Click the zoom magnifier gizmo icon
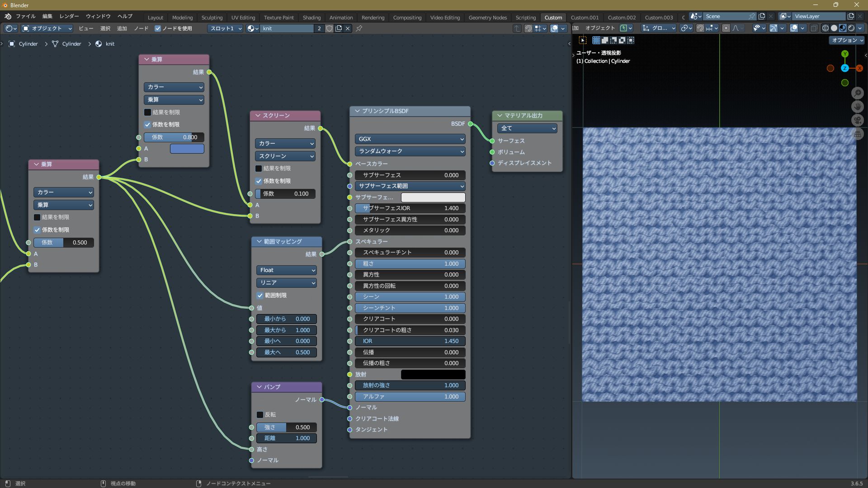Image resolution: width=868 pixels, height=488 pixels. (857, 93)
